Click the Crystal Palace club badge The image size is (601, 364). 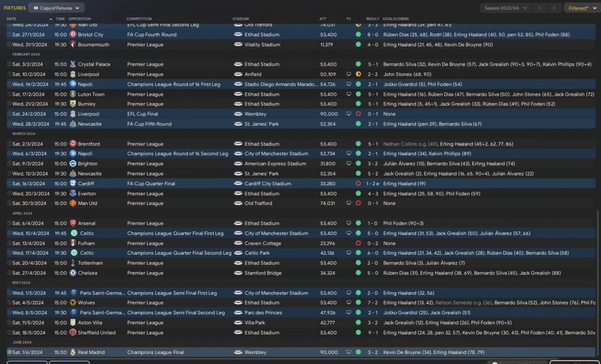[x=73, y=64]
